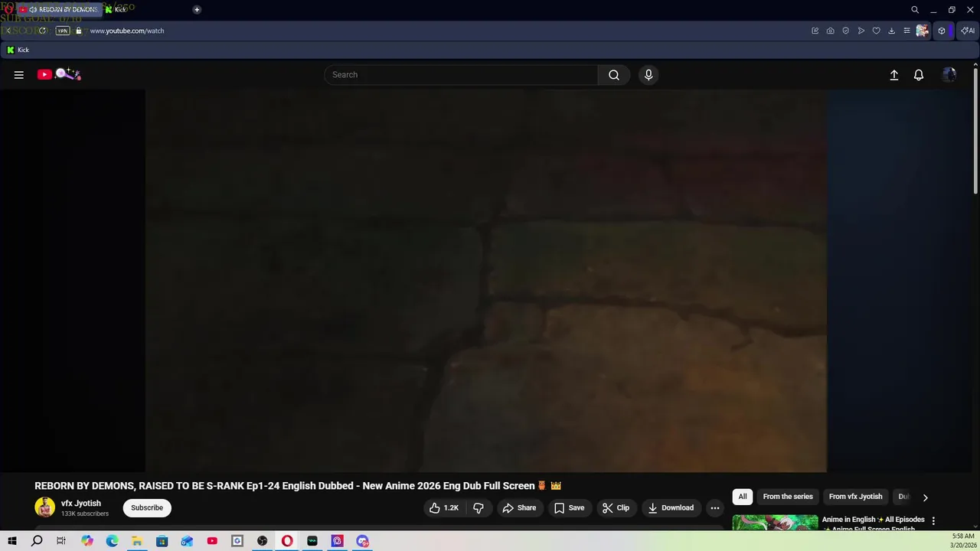Viewport: 980px width, 551px height.
Task: Save the video to a playlist
Action: tap(569, 508)
